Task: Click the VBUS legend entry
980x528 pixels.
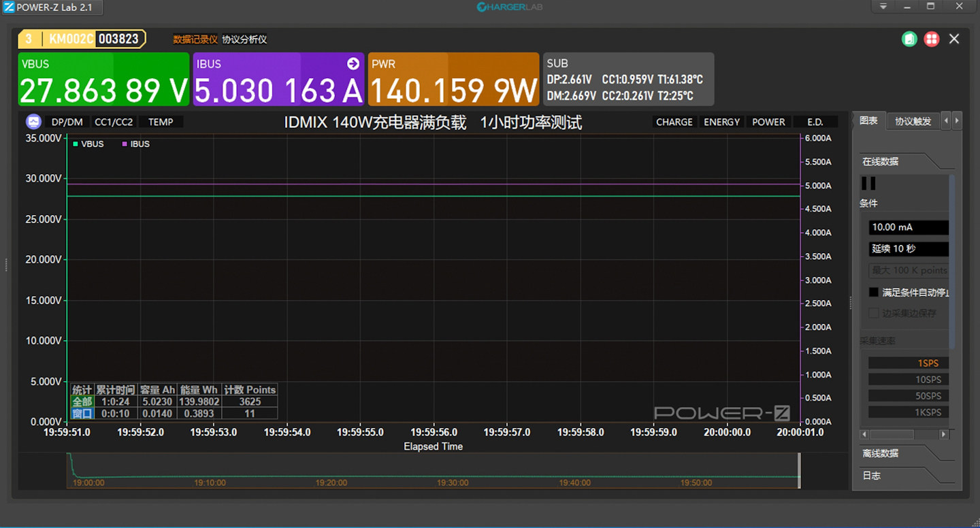Action: coord(88,144)
